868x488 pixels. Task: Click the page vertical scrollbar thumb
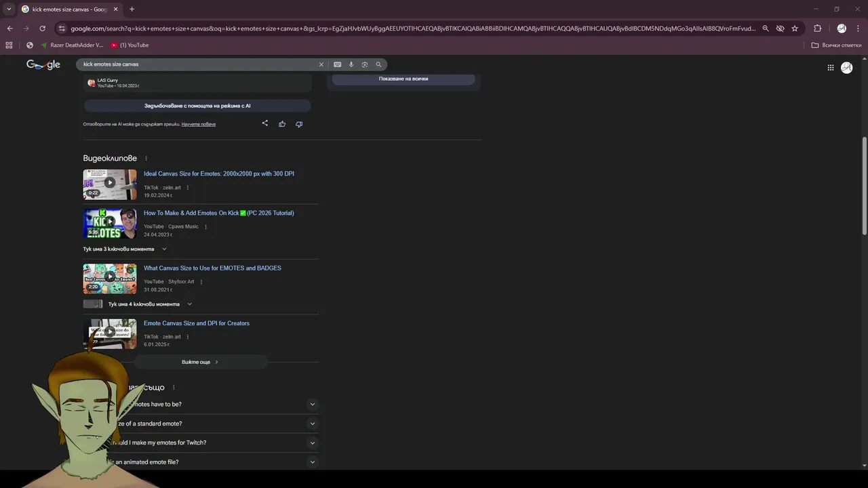tap(864, 186)
